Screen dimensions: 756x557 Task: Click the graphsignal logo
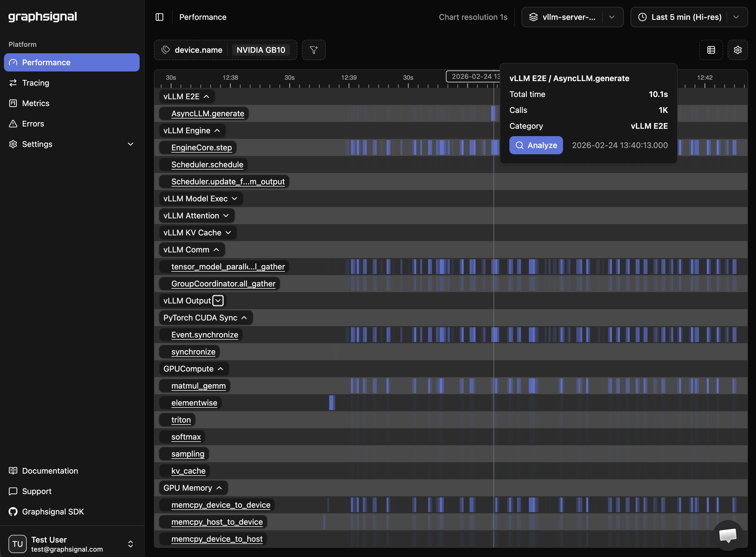[x=43, y=16]
